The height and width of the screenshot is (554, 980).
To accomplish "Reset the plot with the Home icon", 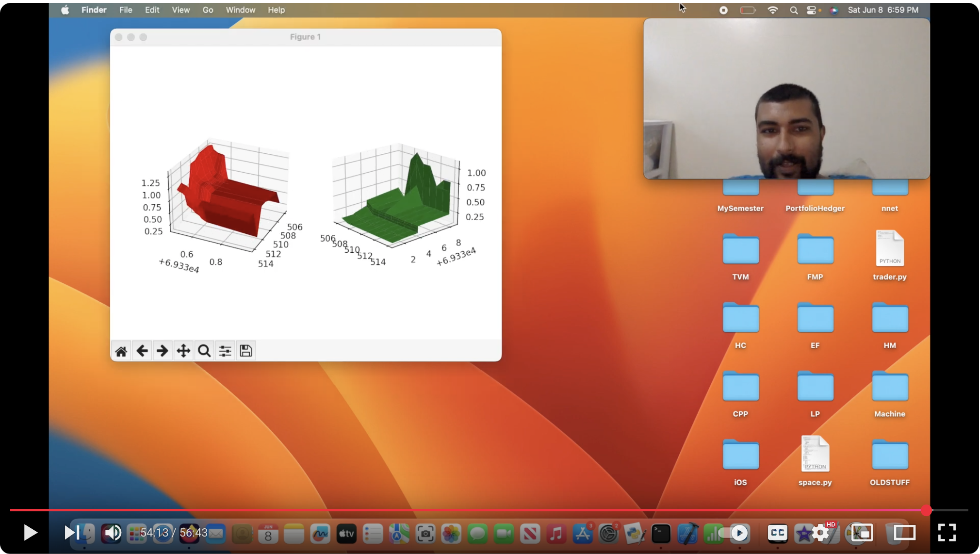I will point(121,351).
